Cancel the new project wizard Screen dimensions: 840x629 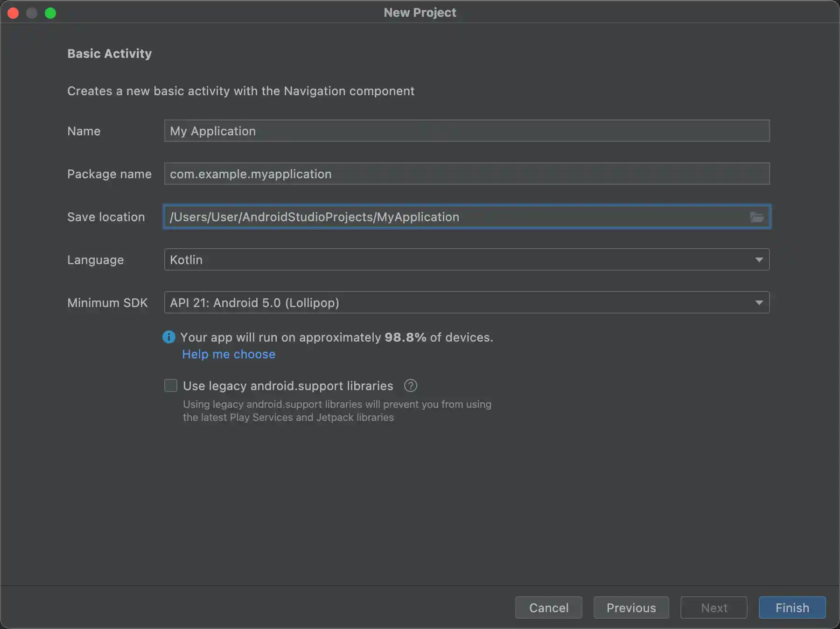[548, 608]
